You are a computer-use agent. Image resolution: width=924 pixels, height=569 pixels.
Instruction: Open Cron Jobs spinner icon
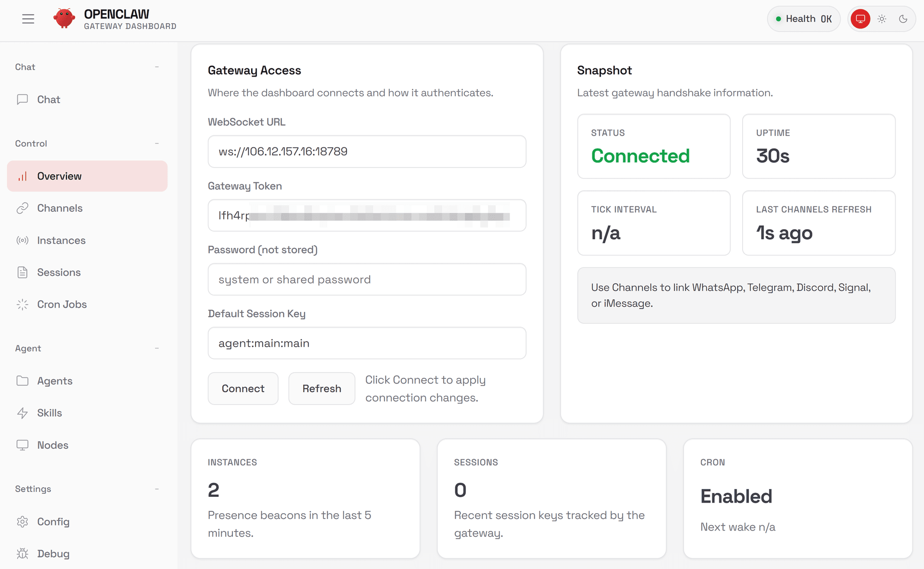(x=22, y=304)
